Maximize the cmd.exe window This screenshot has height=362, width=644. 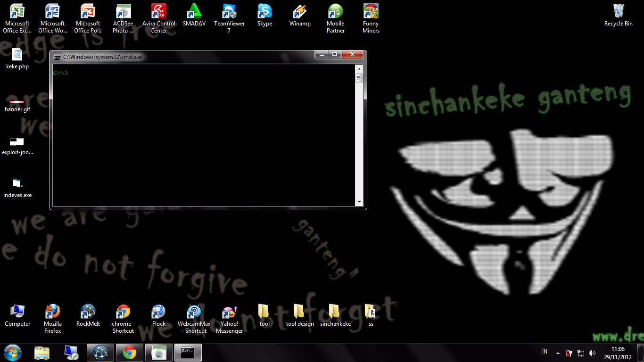click(x=335, y=55)
